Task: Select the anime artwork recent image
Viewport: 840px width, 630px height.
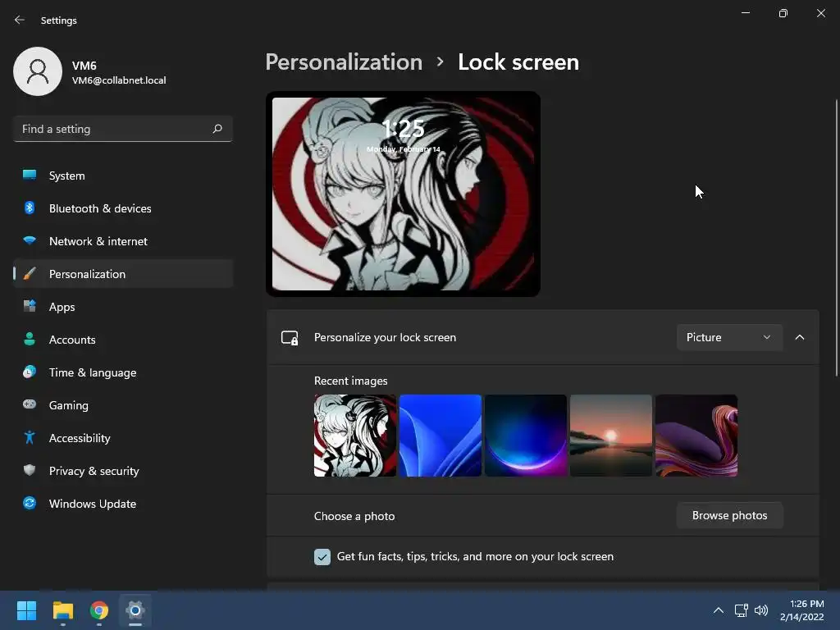Action: coord(354,436)
